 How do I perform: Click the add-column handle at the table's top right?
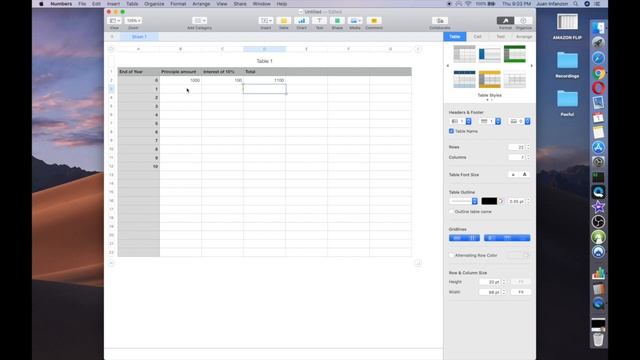(418, 49)
